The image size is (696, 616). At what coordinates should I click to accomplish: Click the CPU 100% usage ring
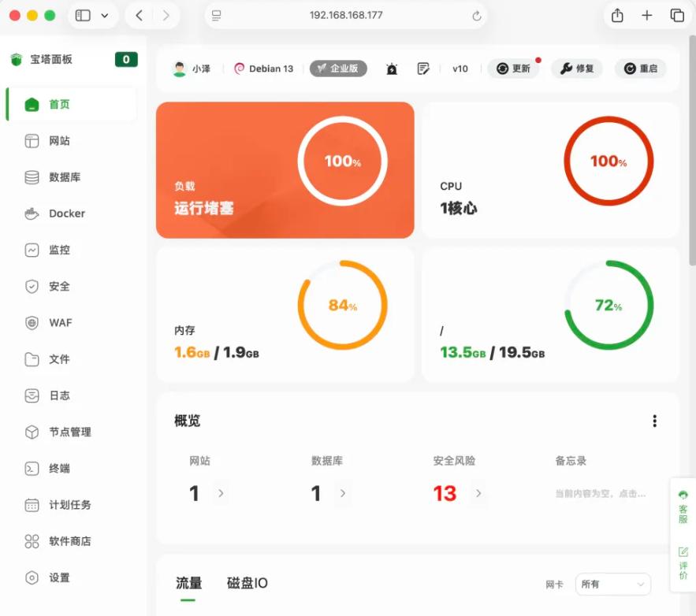pos(608,161)
